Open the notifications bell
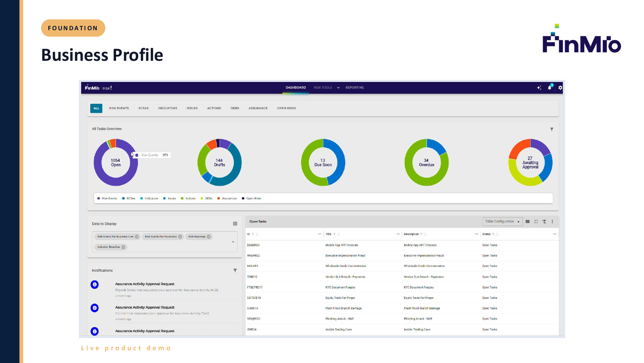The height and width of the screenshot is (363, 644). click(549, 88)
